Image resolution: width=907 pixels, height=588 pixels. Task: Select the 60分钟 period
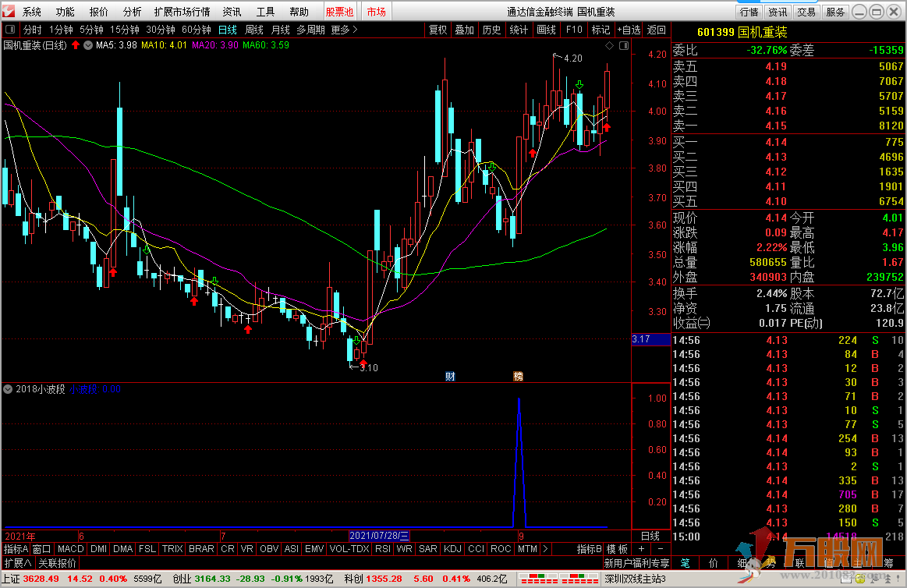coord(196,30)
